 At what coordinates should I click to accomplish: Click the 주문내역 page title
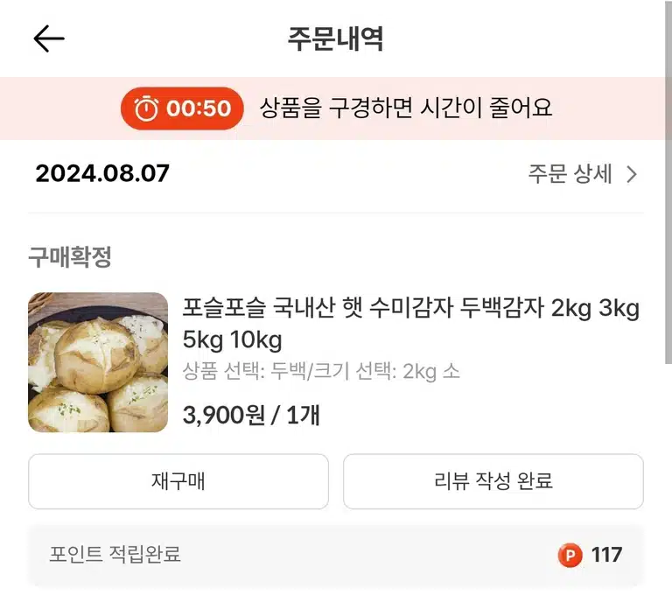[x=335, y=38]
